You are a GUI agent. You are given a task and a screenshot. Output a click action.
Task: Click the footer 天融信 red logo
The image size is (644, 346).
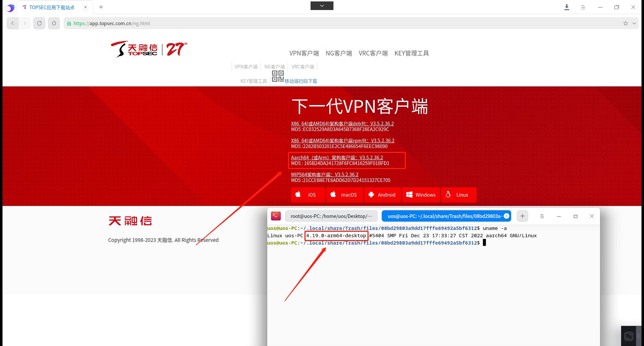[130, 221]
